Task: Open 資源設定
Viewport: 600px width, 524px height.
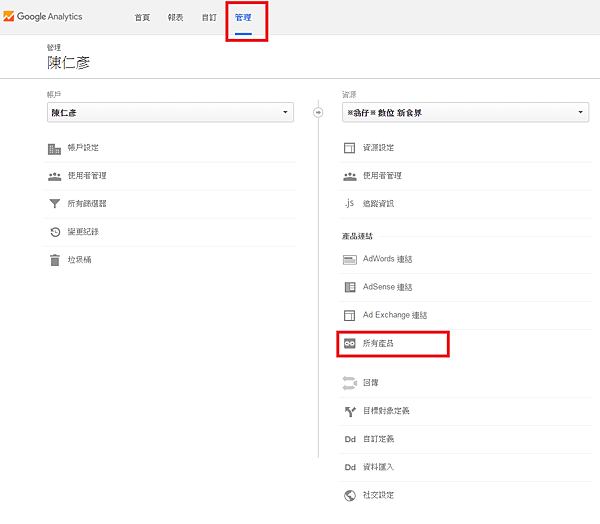Action: [x=378, y=148]
